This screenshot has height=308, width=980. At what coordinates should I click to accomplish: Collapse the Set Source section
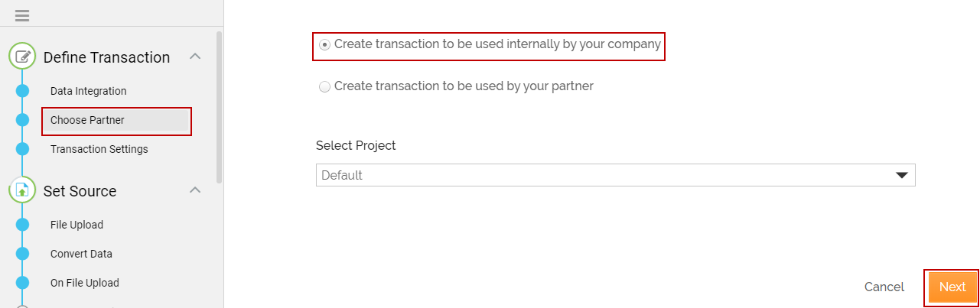[195, 190]
